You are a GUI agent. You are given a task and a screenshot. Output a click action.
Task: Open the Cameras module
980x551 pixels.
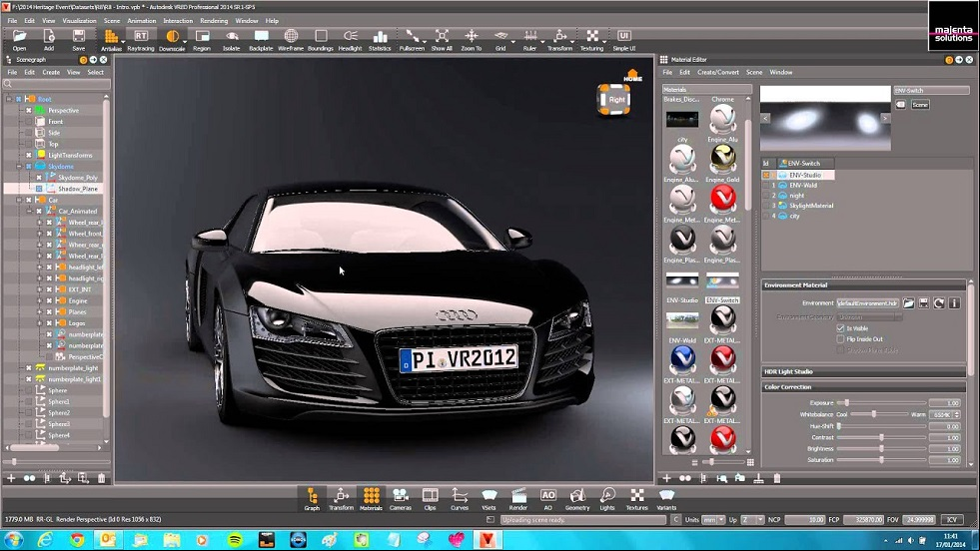[x=400, y=499]
